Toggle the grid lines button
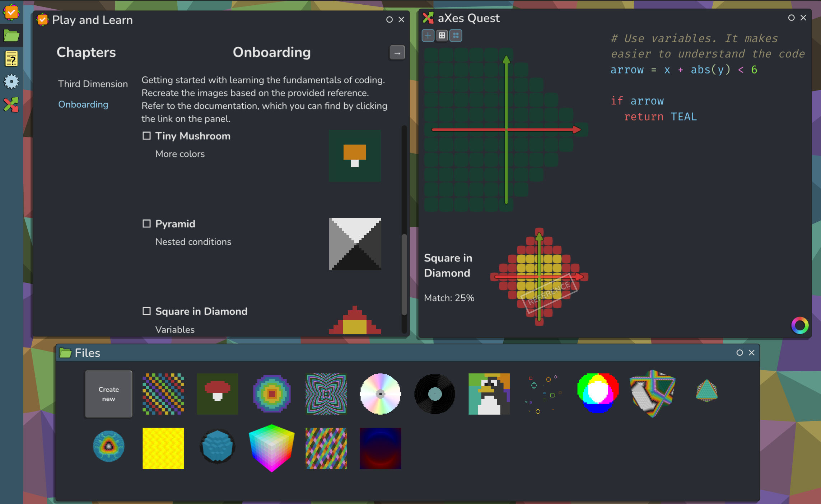 tap(442, 36)
